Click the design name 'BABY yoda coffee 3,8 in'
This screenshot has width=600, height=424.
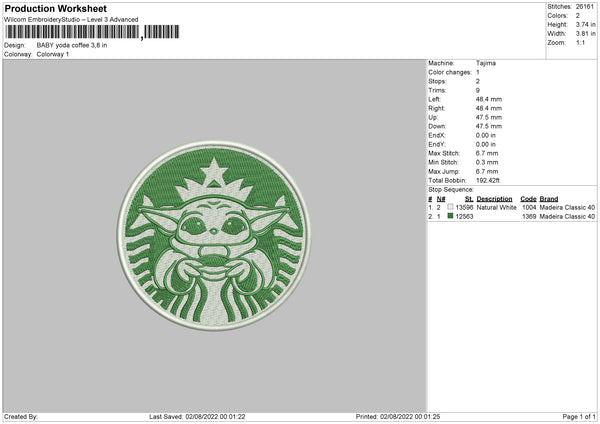(72, 45)
